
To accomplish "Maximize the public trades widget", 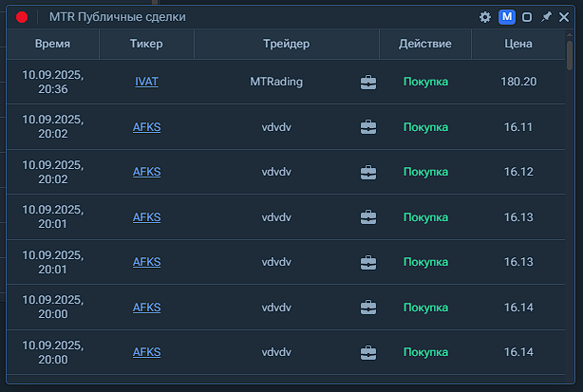I will (x=527, y=17).
